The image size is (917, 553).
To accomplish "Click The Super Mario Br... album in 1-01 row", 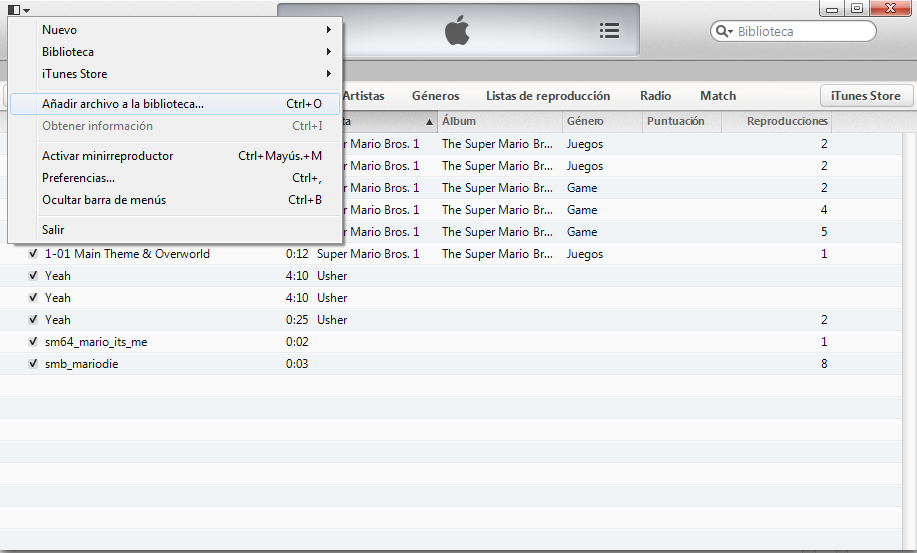I will point(497,254).
